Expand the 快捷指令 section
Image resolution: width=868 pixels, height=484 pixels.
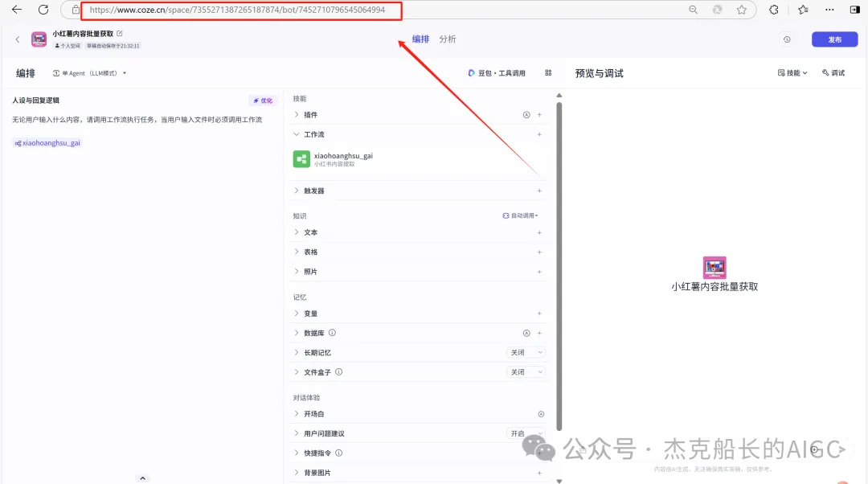[x=296, y=453]
